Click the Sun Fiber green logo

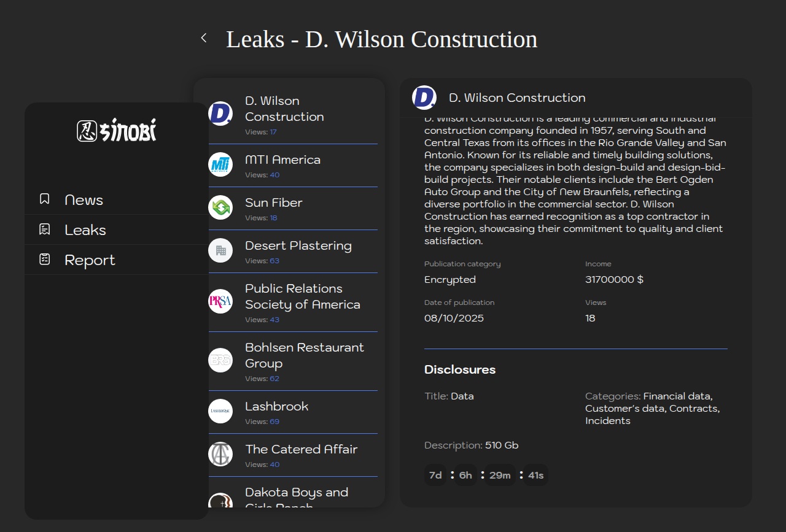pos(220,207)
